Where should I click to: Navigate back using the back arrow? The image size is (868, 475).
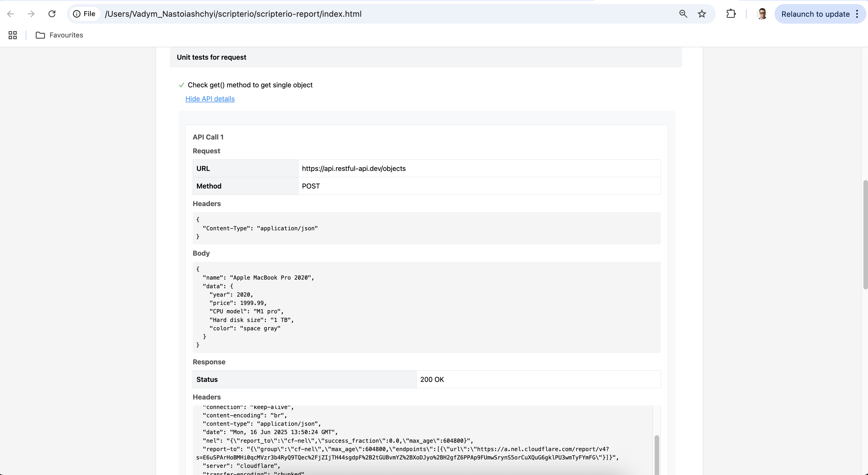point(10,14)
